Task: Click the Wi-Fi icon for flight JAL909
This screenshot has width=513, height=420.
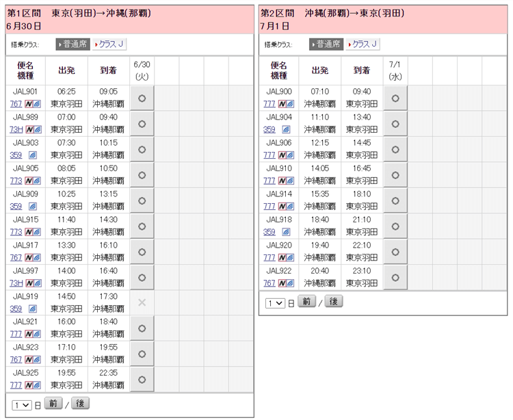Action: [x=32, y=207]
